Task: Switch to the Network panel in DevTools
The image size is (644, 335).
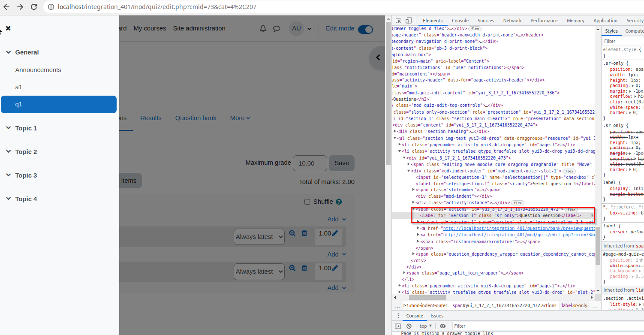Action: point(512,21)
